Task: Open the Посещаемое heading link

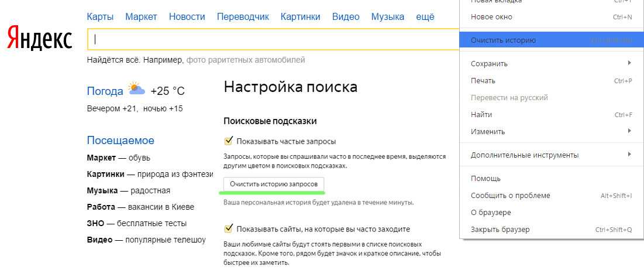Action: [x=120, y=140]
